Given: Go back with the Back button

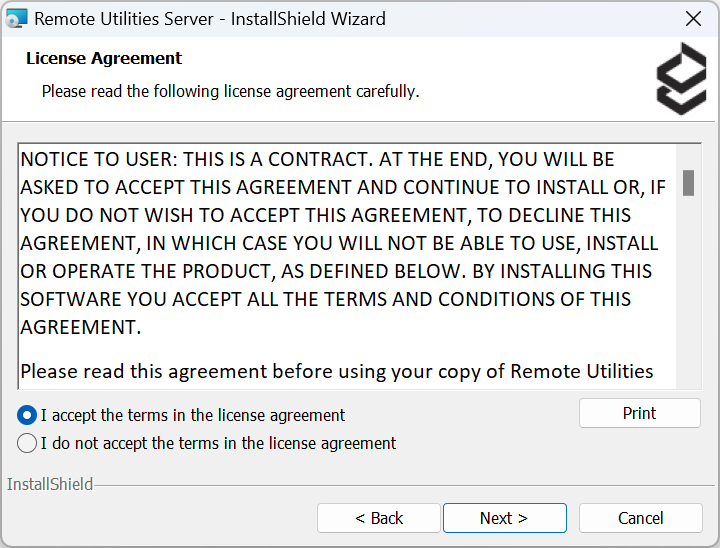Looking at the screenshot, I should click(x=379, y=518).
